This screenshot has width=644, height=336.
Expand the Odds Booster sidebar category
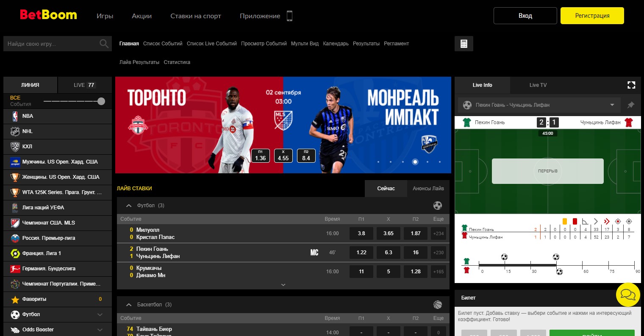100,330
